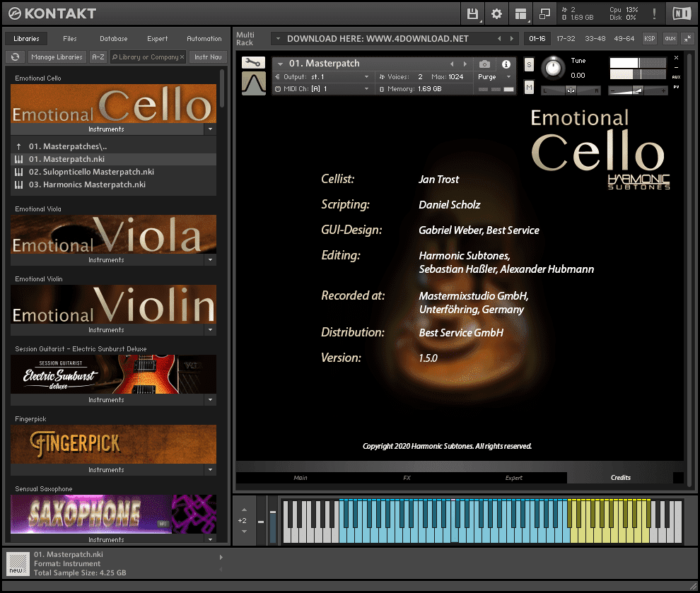
Task: Open snapshot view via the camera icon
Action: click(484, 63)
